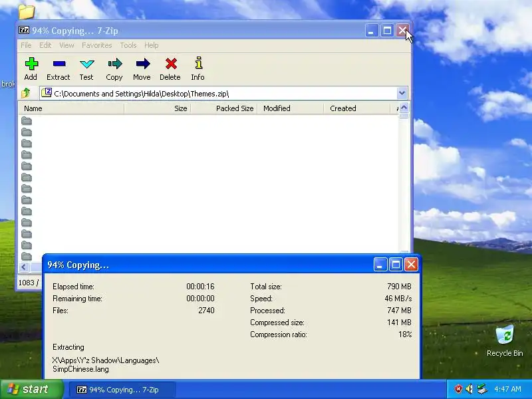The width and height of the screenshot is (532, 399).
Task: Close the 7-Zip main window
Action: coord(402,31)
